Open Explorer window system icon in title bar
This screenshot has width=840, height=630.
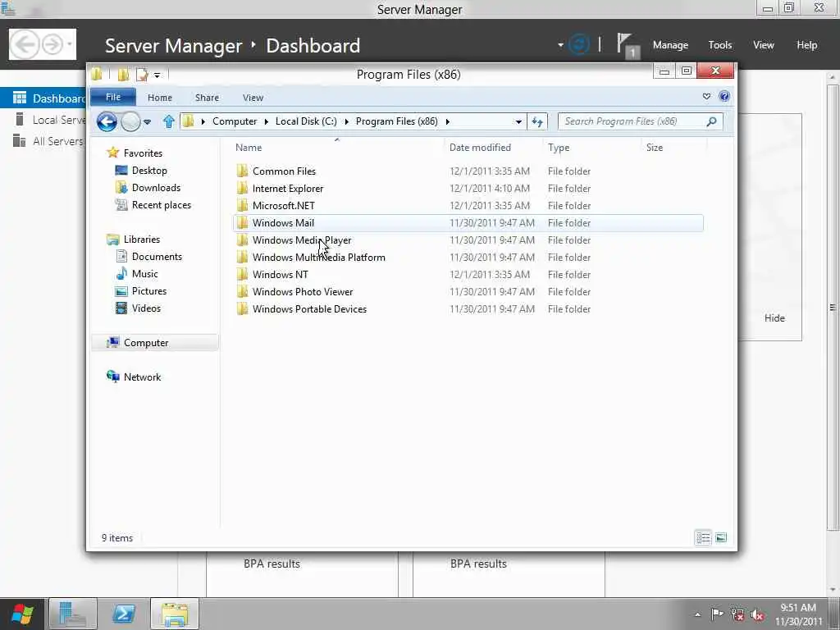point(97,74)
